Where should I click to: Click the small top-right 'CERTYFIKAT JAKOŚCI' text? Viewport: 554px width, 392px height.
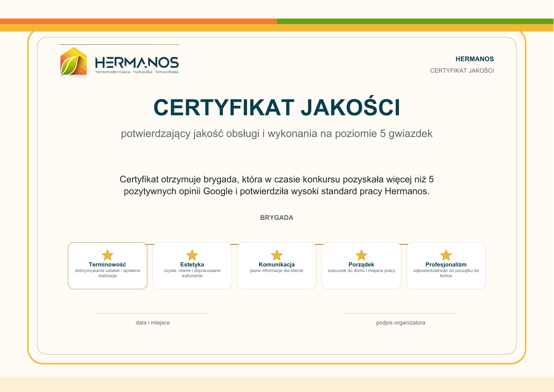pyautogui.click(x=462, y=71)
